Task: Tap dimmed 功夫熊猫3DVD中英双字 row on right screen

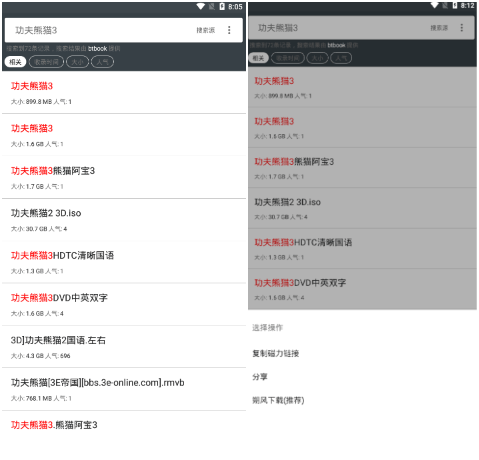Action: (362, 289)
